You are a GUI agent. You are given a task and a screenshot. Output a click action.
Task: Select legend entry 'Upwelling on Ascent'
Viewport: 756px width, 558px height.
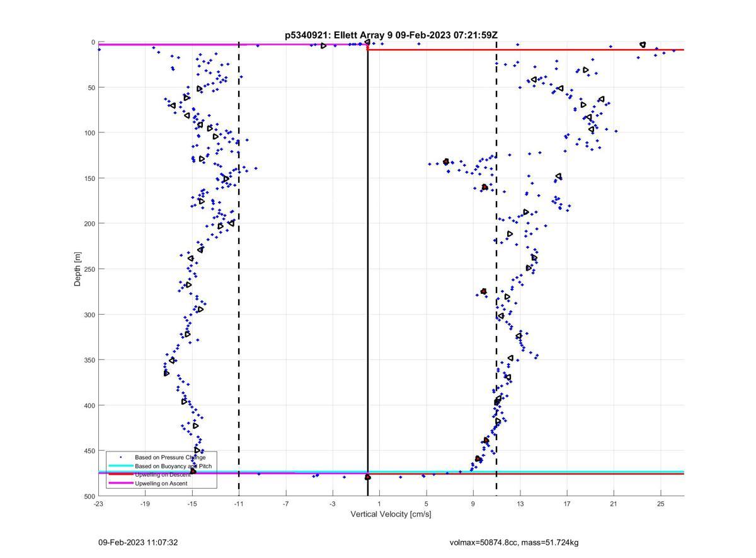[161, 483]
